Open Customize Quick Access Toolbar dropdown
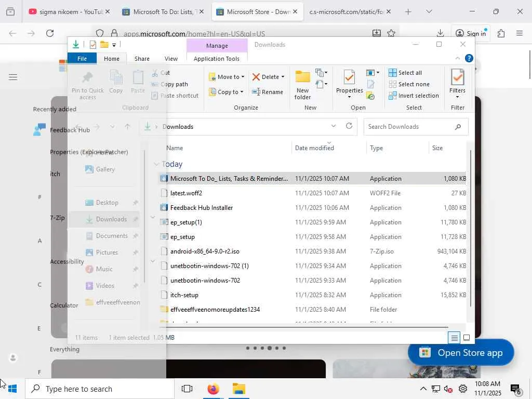 click(114, 45)
